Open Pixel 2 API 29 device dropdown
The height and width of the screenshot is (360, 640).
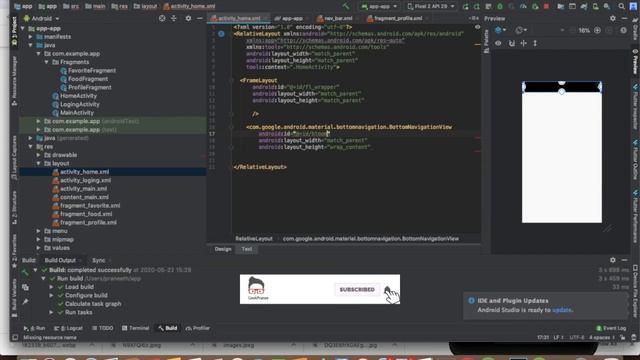point(431,7)
